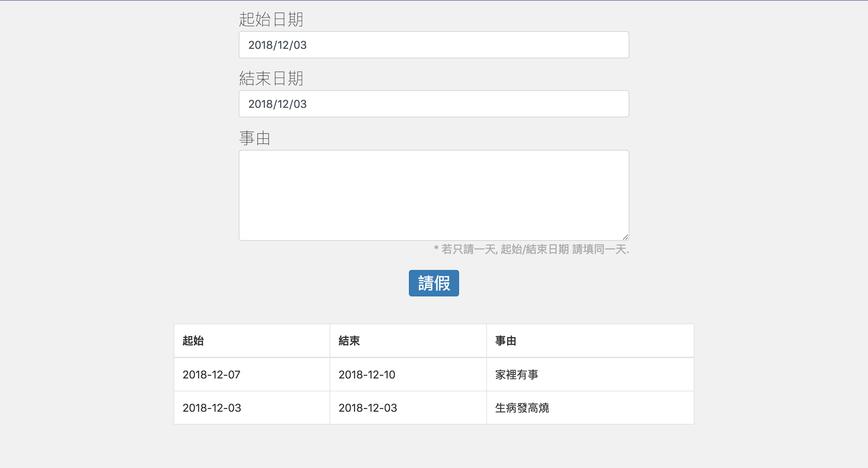Click the 結束 table column header
Viewport: 868px width, 468px height.
pyautogui.click(x=349, y=340)
